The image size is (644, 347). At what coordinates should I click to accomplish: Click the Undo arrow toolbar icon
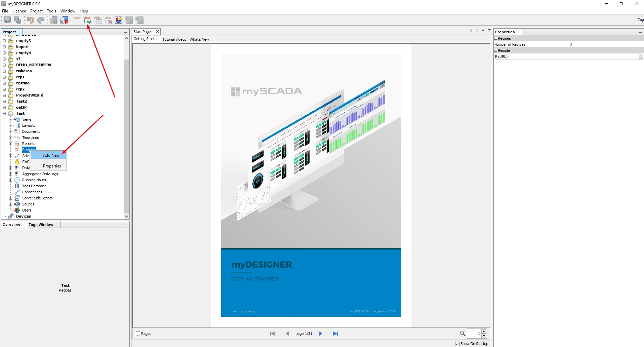[x=31, y=20]
